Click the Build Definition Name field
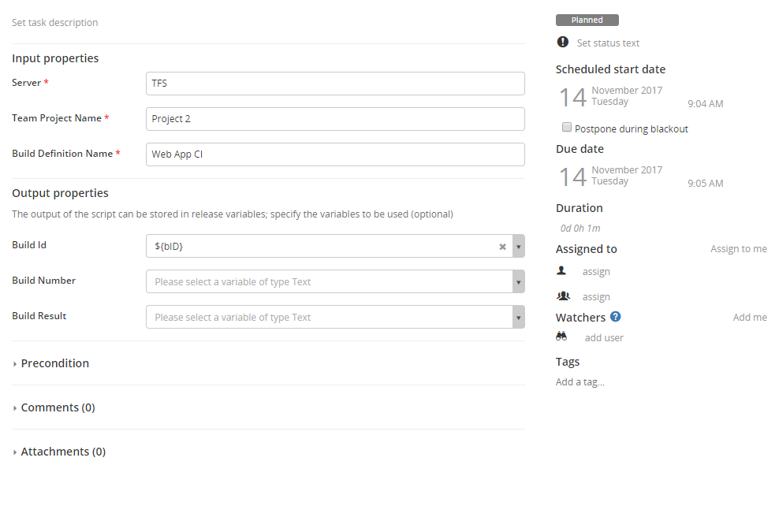 335,154
